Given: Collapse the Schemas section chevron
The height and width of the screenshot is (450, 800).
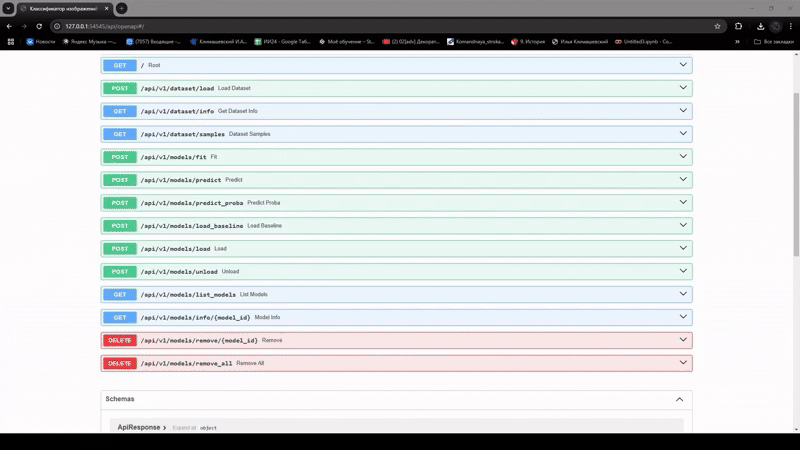Looking at the screenshot, I should (x=679, y=399).
